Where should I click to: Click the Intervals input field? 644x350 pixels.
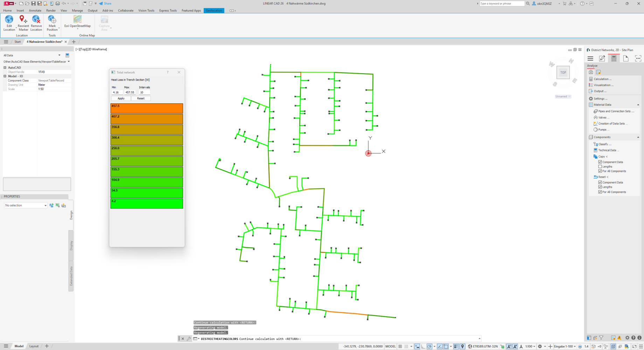144,92
